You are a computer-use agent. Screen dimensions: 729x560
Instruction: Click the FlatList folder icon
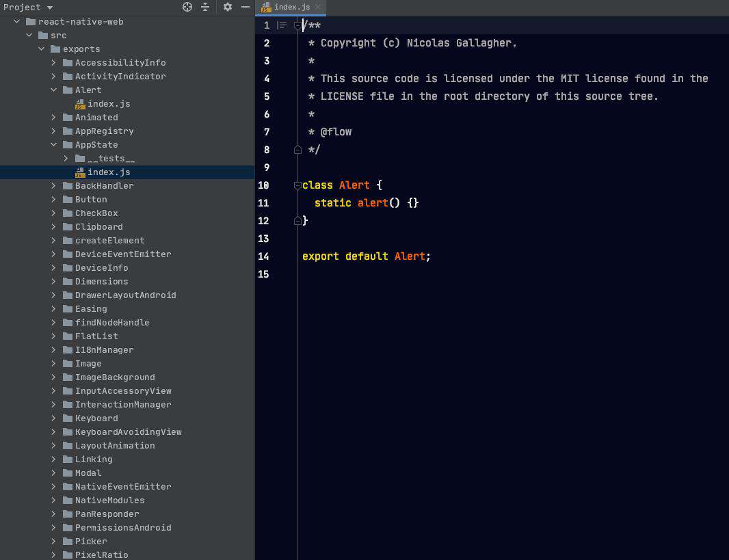[68, 336]
